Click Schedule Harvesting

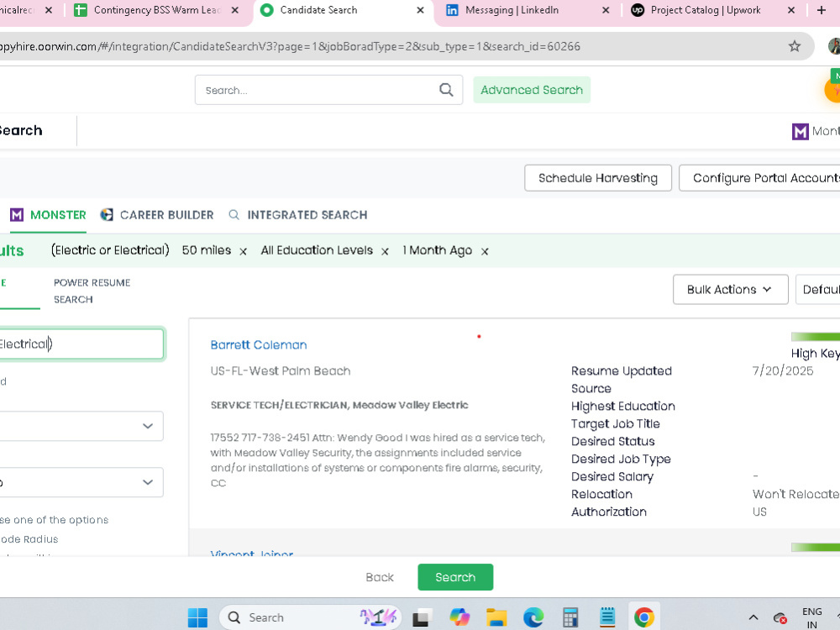[x=598, y=178]
